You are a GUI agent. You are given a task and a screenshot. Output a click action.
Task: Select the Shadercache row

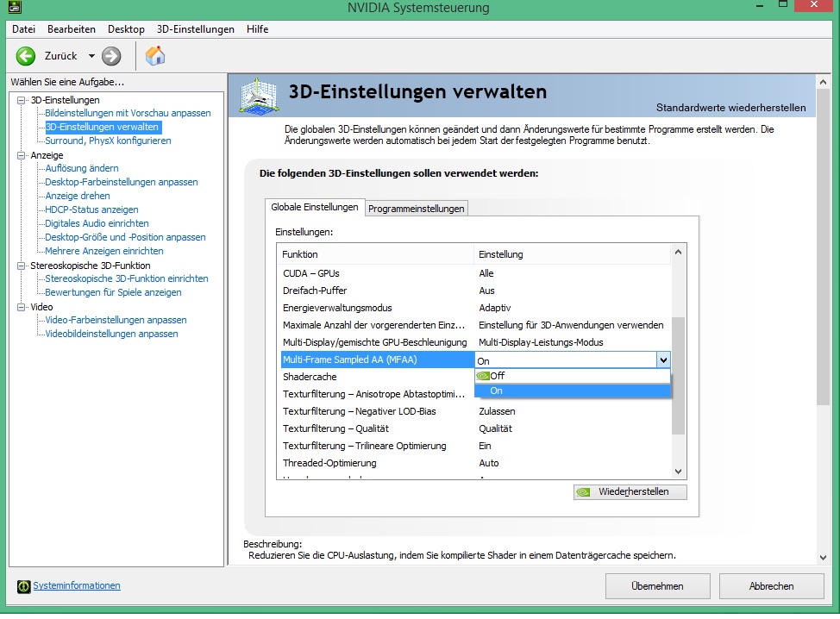coord(377,377)
